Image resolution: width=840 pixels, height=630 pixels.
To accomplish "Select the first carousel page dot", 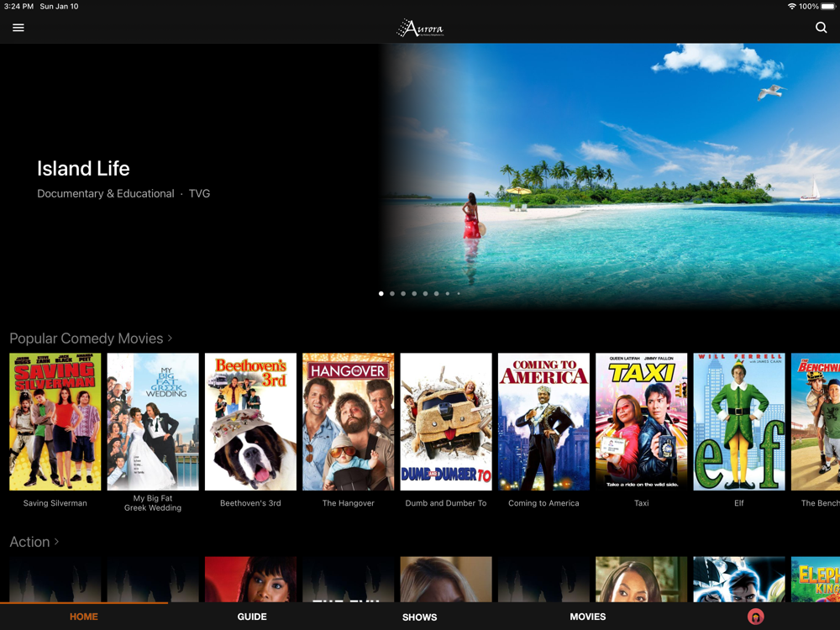I will [x=381, y=293].
